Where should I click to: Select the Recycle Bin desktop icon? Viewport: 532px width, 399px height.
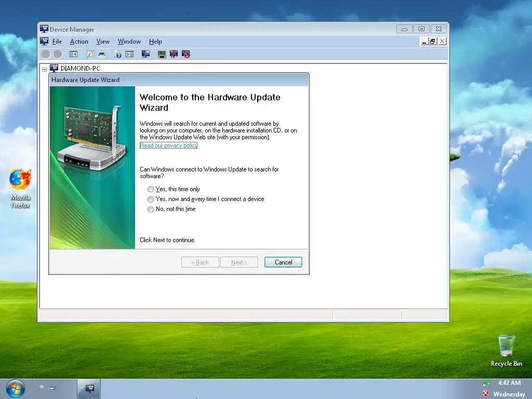506,351
